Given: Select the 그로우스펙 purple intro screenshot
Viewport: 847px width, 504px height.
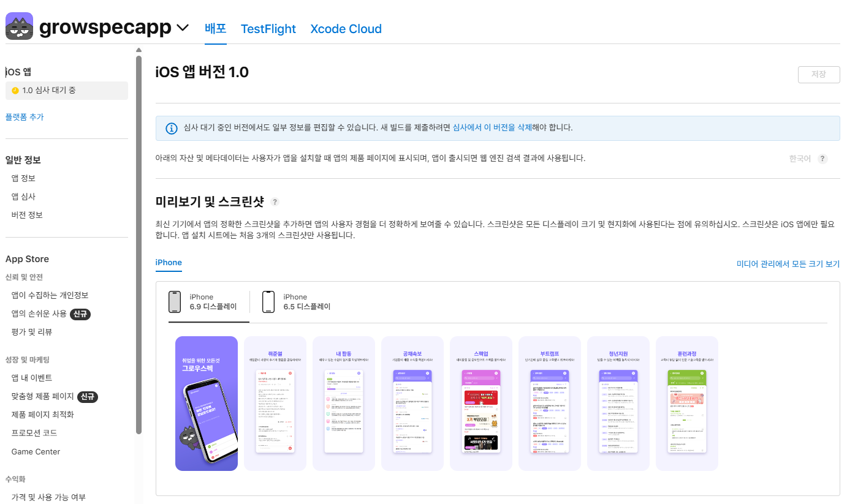Looking at the screenshot, I should click(x=207, y=404).
